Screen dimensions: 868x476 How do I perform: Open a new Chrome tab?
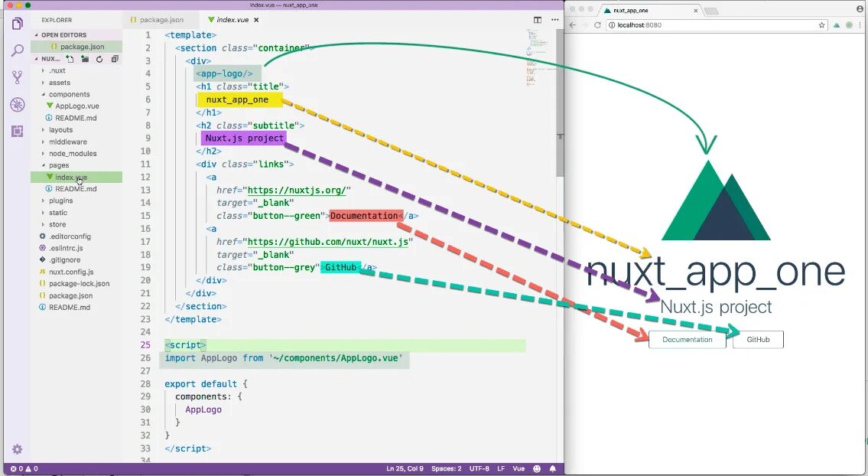[711, 11]
